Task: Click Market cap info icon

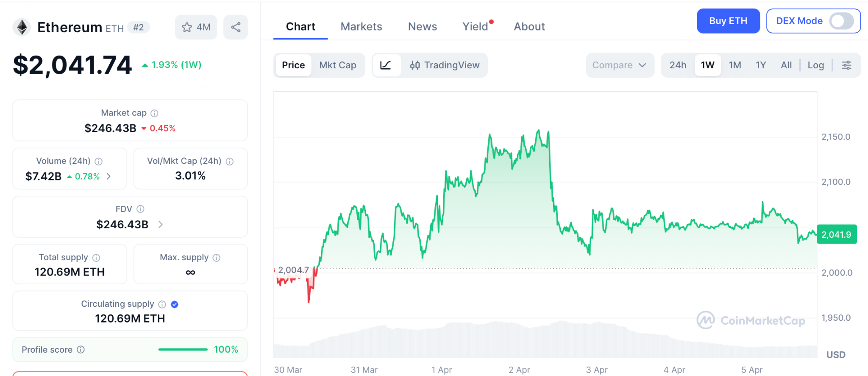Action: point(155,113)
